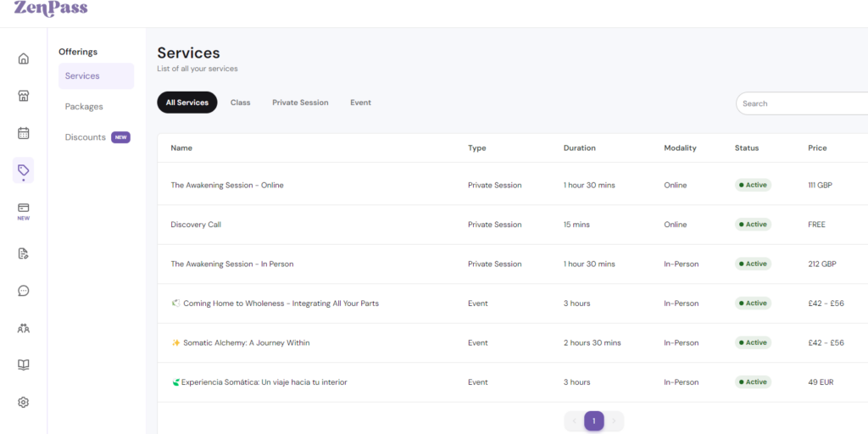
Task: Open the Discovery Call service row
Action: coord(513,225)
